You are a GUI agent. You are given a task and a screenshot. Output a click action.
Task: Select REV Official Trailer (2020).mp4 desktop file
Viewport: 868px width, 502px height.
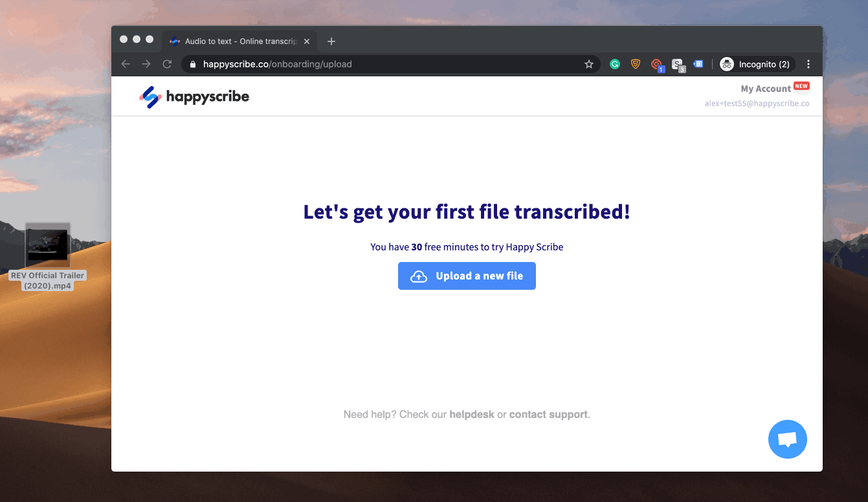(x=48, y=256)
